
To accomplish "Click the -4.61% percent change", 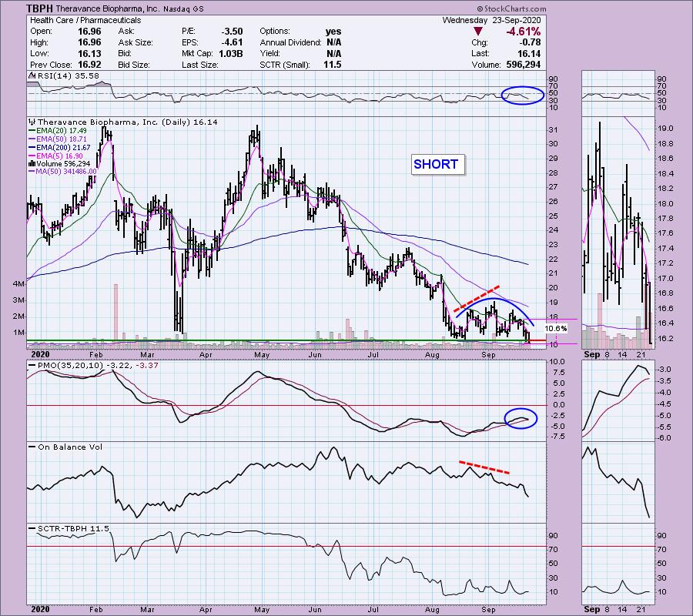I will pos(524,32).
